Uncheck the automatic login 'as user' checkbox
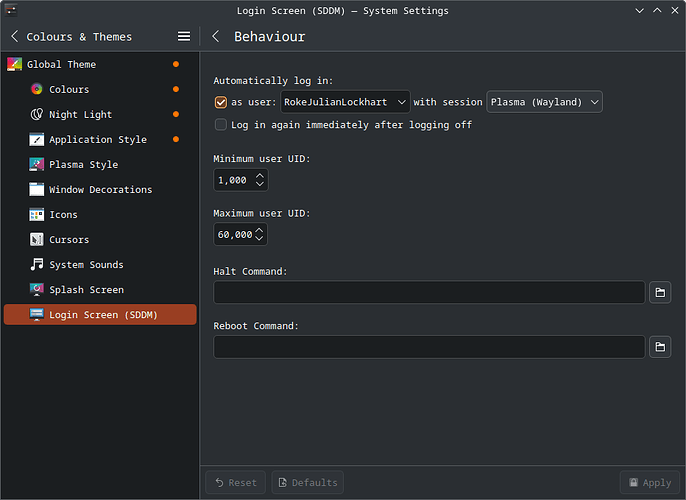 tap(221, 102)
